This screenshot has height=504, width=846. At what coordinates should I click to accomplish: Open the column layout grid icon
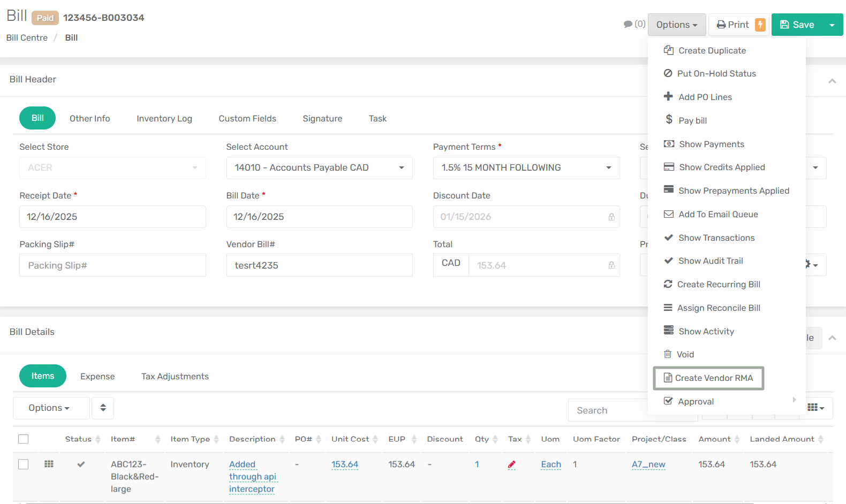pos(815,408)
